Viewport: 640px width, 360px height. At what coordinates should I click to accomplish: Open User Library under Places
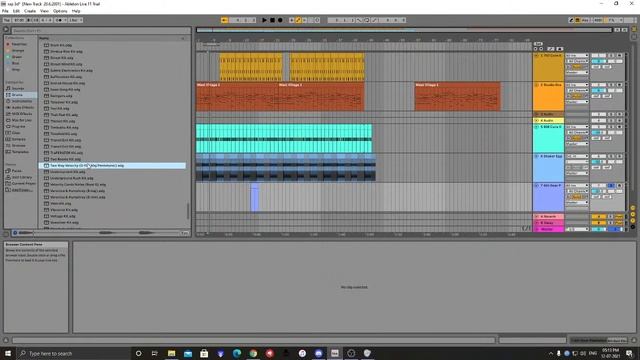click(x=21, y=177)
